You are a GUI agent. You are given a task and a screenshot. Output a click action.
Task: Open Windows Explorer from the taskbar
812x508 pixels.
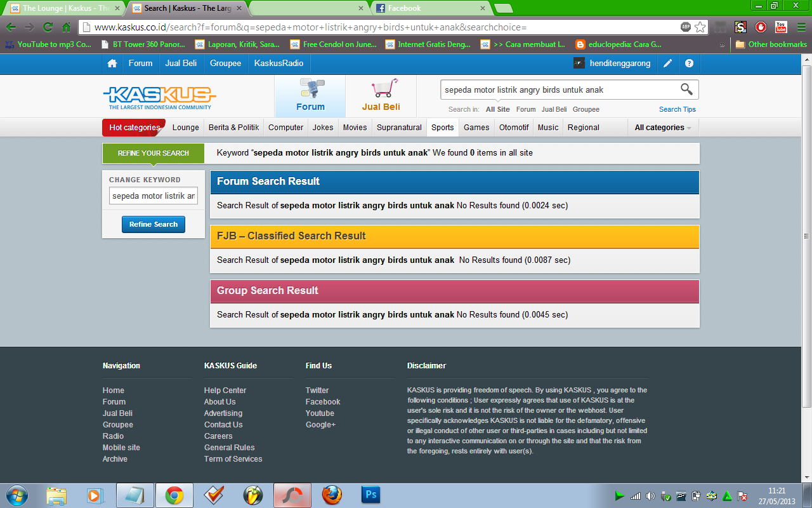[x=56, y=495]
